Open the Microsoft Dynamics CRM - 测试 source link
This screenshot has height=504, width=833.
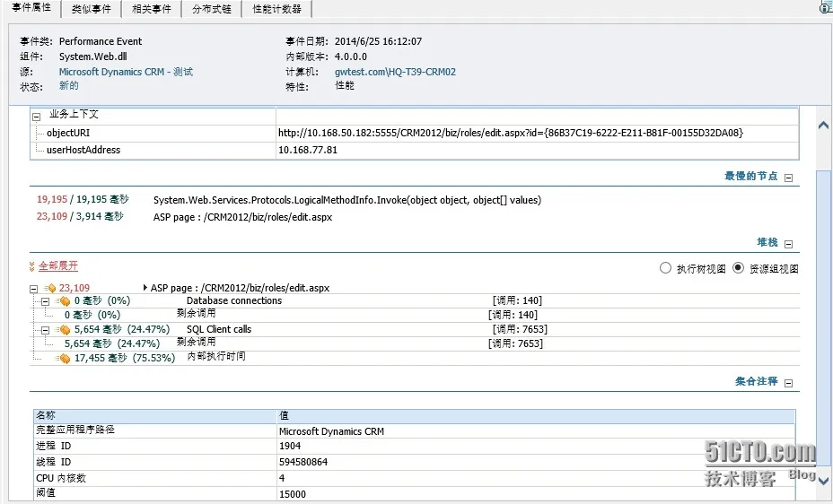click(x=126, y=72)
